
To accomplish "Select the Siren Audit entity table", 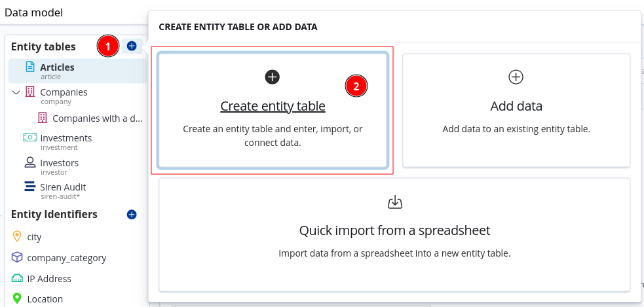I will 63,187.
